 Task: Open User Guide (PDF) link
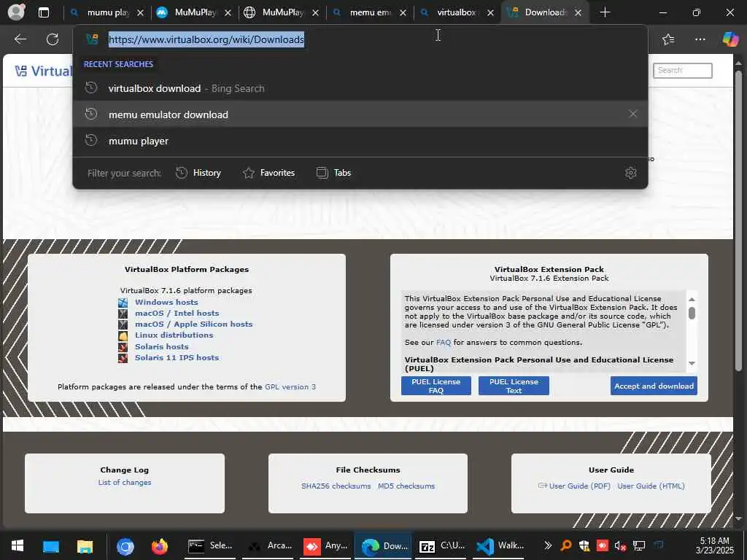tap(579, 486)
